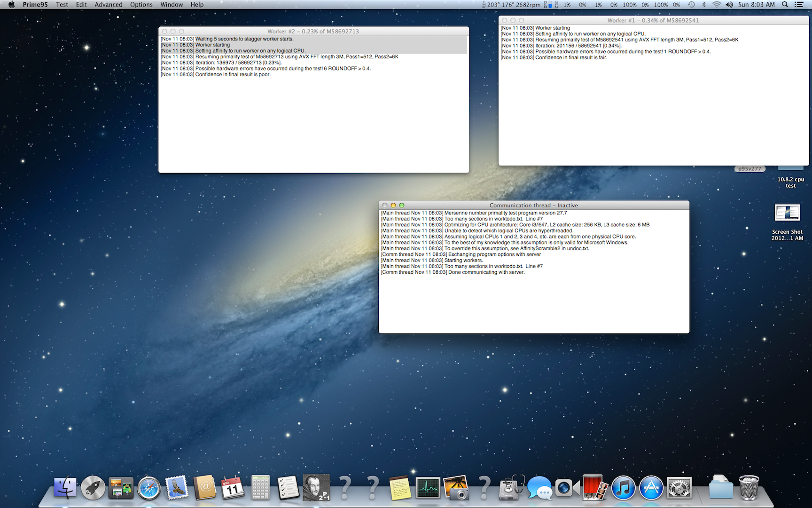
Task: Open Messages chat bubbles icon in Dock
Action: pos(539,488)
